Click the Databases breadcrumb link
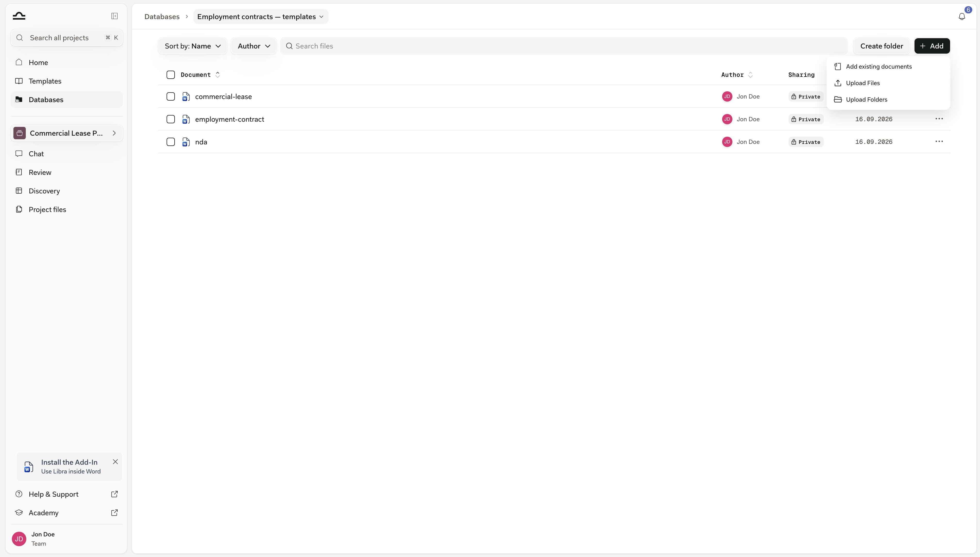 (162, 17)
